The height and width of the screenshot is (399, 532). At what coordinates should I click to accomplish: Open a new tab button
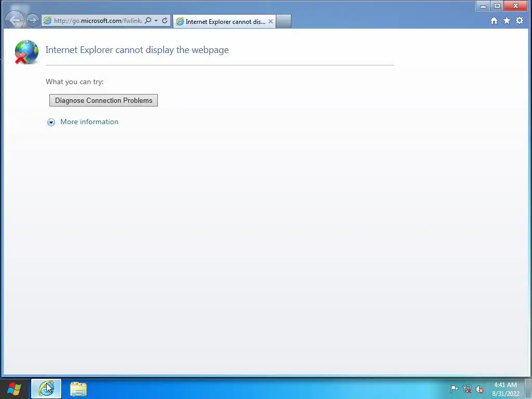tap(283, 21)
